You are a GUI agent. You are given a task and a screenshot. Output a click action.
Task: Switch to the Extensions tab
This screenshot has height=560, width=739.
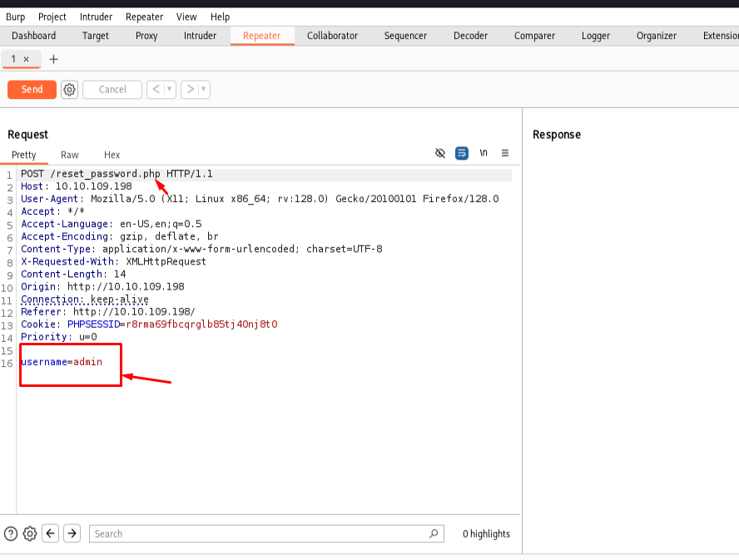pyautogui.click(x=720, y=36)
